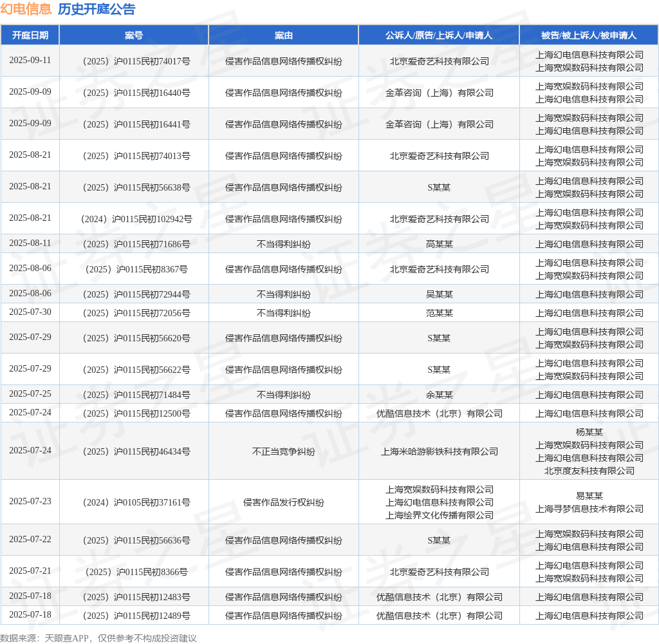Image resolution: width=659 pixels, height=644 pixels.
Task: Click 优酷信息技术 plaintiff in the 12500号 row
Action: (439, 413)
